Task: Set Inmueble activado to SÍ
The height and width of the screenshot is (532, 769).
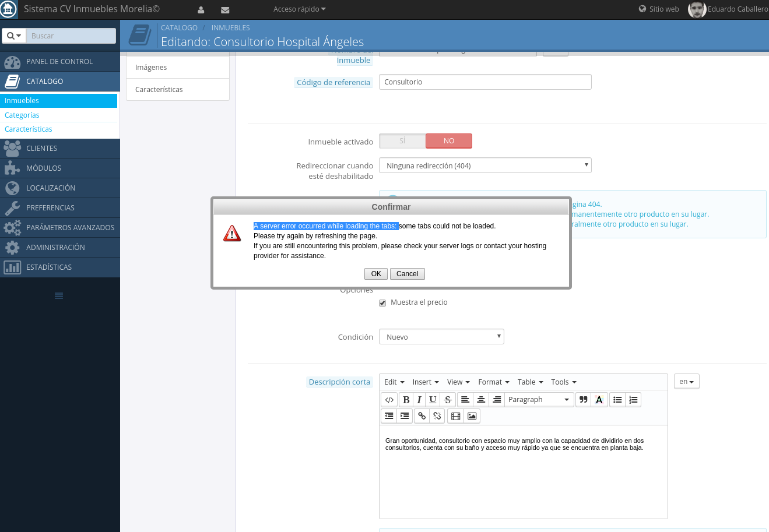Action: pyautogui.click(x=402, y=141)
